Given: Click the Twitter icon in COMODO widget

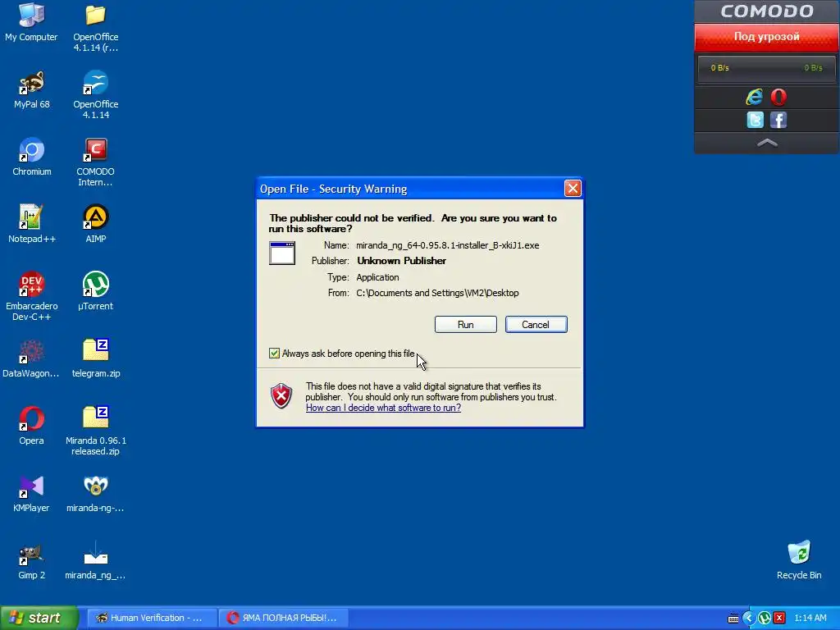Looking at the screenshot, I should (x=755, y=120).
